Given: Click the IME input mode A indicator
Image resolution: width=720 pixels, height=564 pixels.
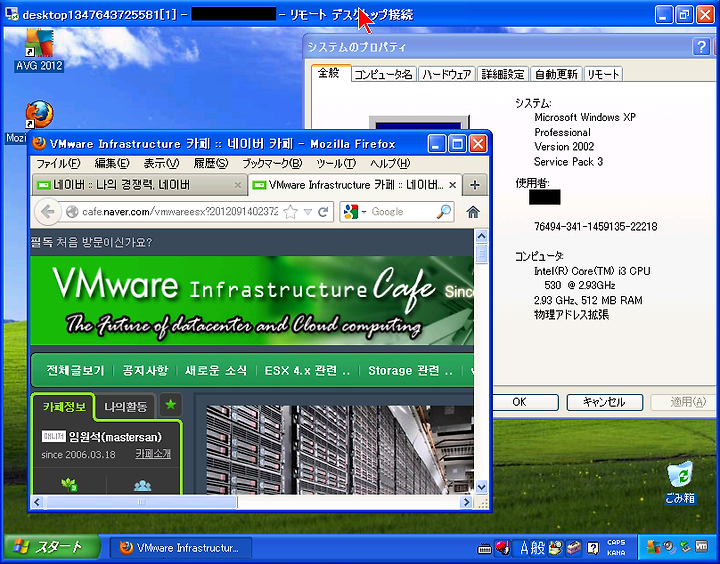Looking at the screenshot, I should click(524, 548).
